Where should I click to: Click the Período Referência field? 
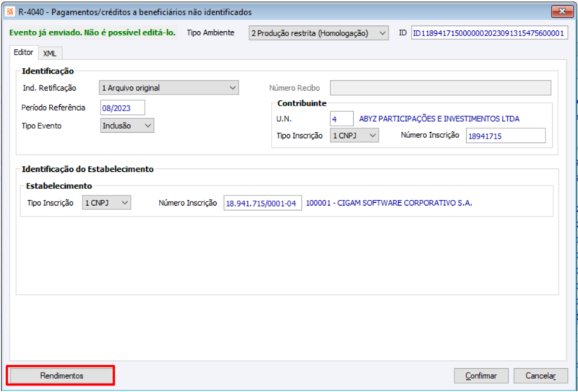(x=123, y=108)
